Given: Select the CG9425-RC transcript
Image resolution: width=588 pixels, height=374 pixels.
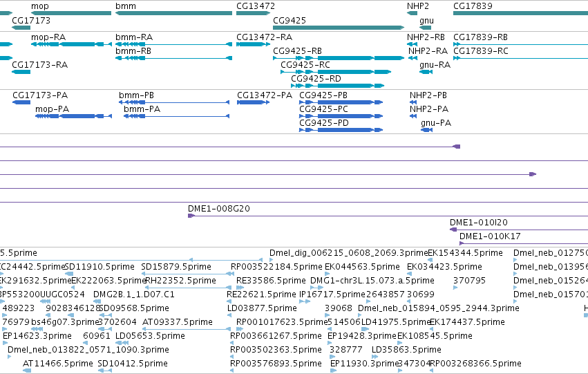Looking at the screenshot, I should [x=336, y=72].
